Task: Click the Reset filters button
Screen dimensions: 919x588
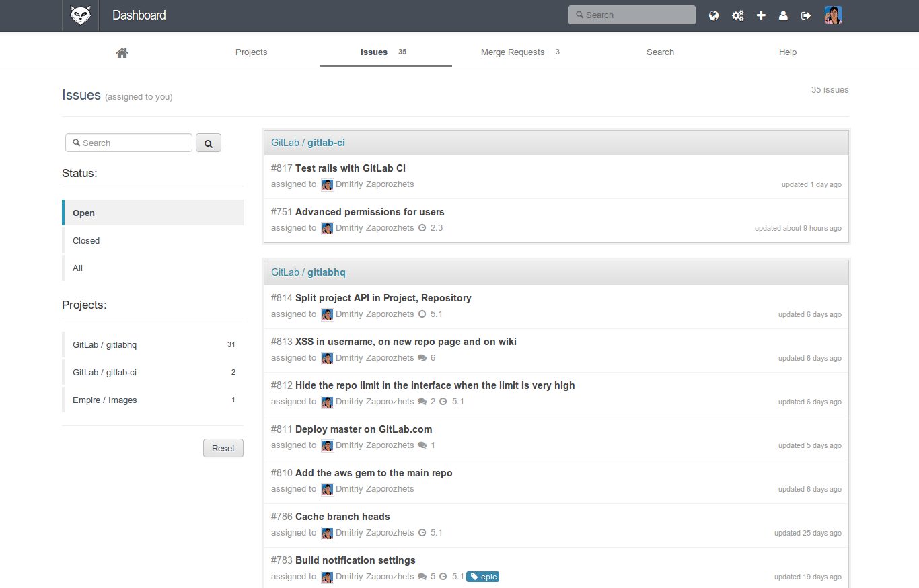Action: [223, 448]
